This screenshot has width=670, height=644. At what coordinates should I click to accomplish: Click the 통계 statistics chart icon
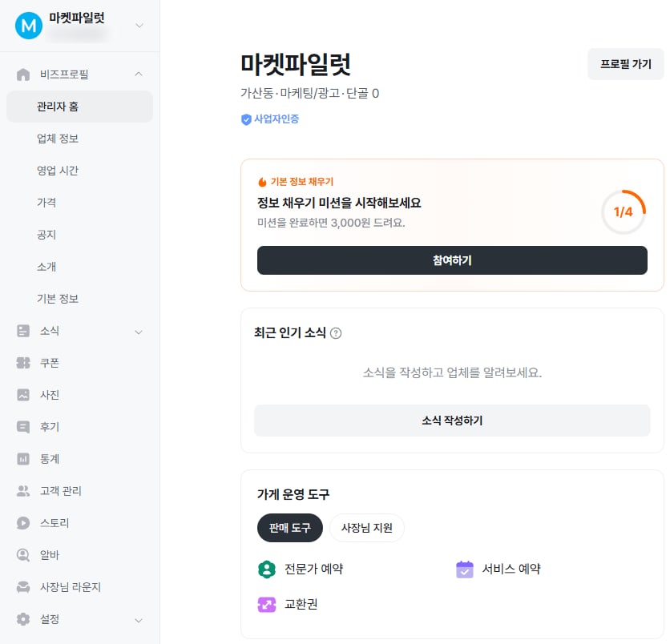click(23, 459)
